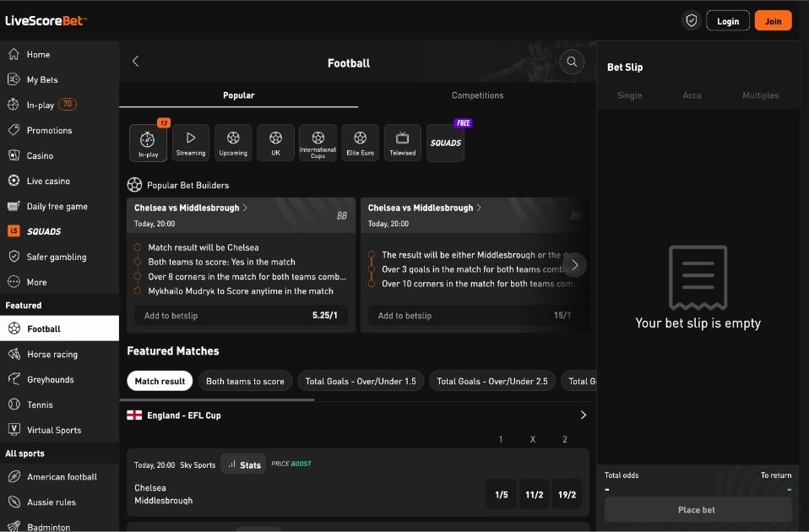Click the LiveScoreBet logo
This screenshot has width=809, height=532.
pyautogui.click(x=46, y=20)
